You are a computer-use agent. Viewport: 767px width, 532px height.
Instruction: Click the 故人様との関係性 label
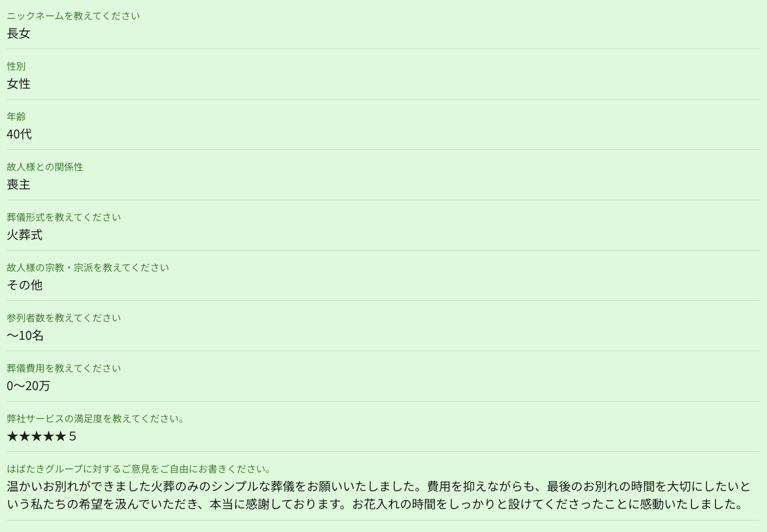click(x=45, y=167)
